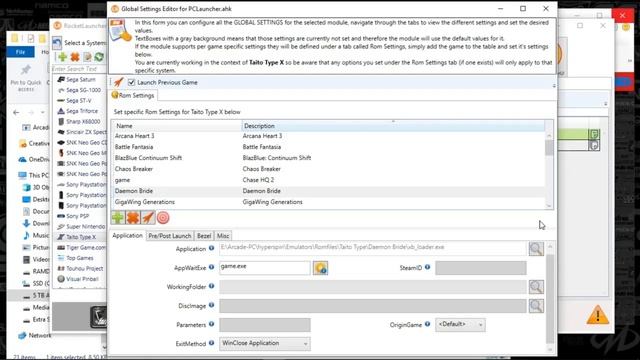Click info icon next to OriginGame label
Screen dimensions: 640x360
point(427,324)
